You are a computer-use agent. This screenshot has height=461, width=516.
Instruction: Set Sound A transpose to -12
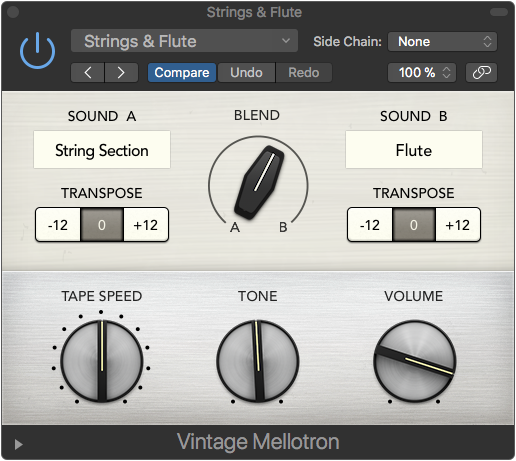pyautogui.click(x=58, y=225)
